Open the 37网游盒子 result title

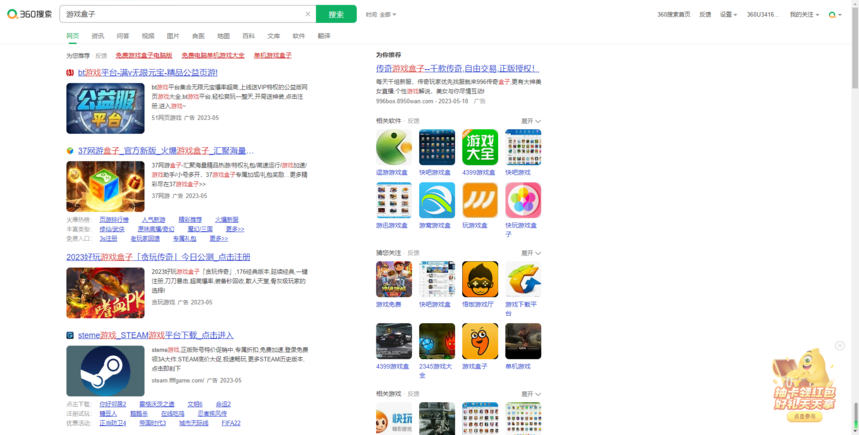[x=165, y=151]
